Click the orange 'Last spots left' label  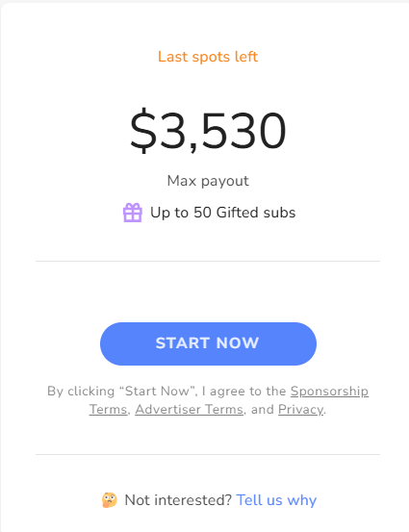click(x=208, y=57)
